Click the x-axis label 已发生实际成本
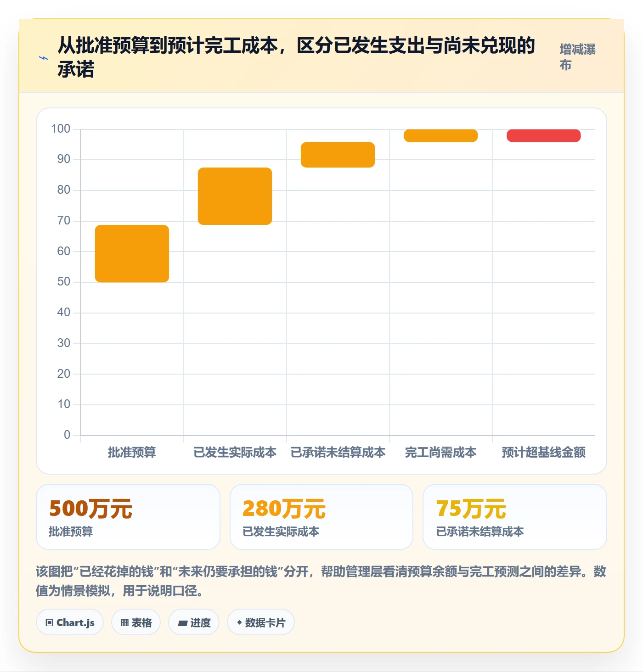This screenshot has height=672, width=643. tap(235, 453)
